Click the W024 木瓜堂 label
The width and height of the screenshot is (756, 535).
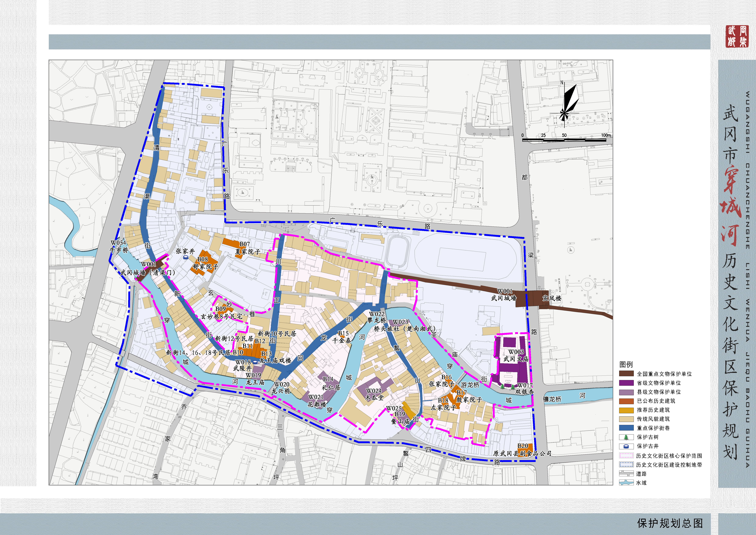click(x=374, y=394)
